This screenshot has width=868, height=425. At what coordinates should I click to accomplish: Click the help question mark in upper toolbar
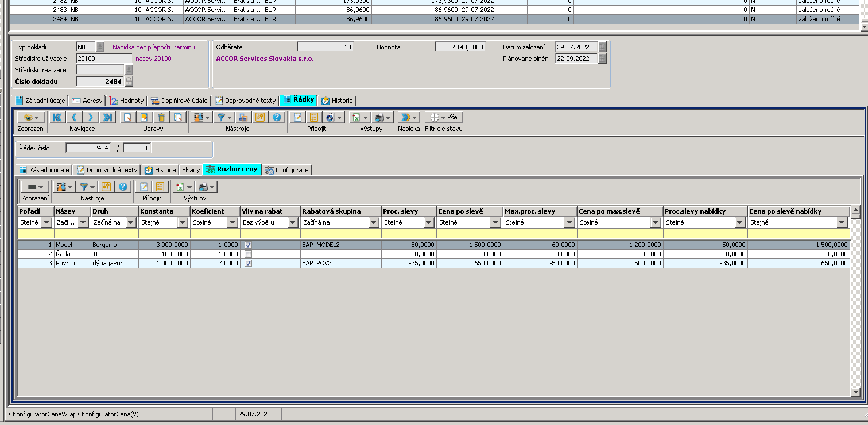(x=277, y=117)
